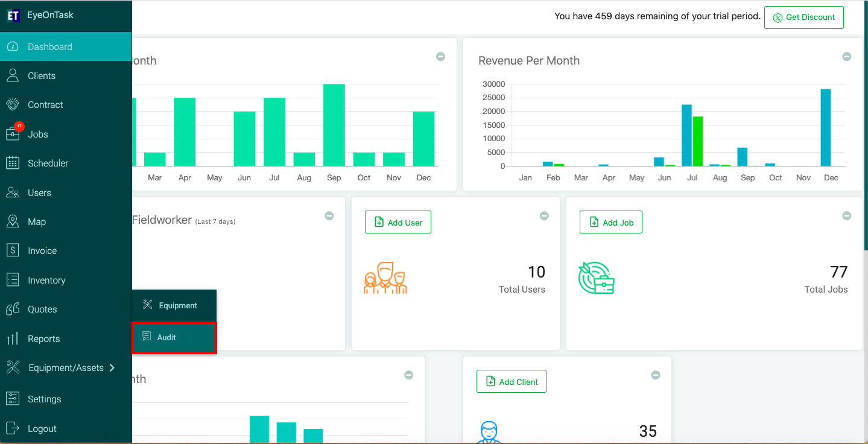Click the Quotes icon in sidebar

(13, 309)
